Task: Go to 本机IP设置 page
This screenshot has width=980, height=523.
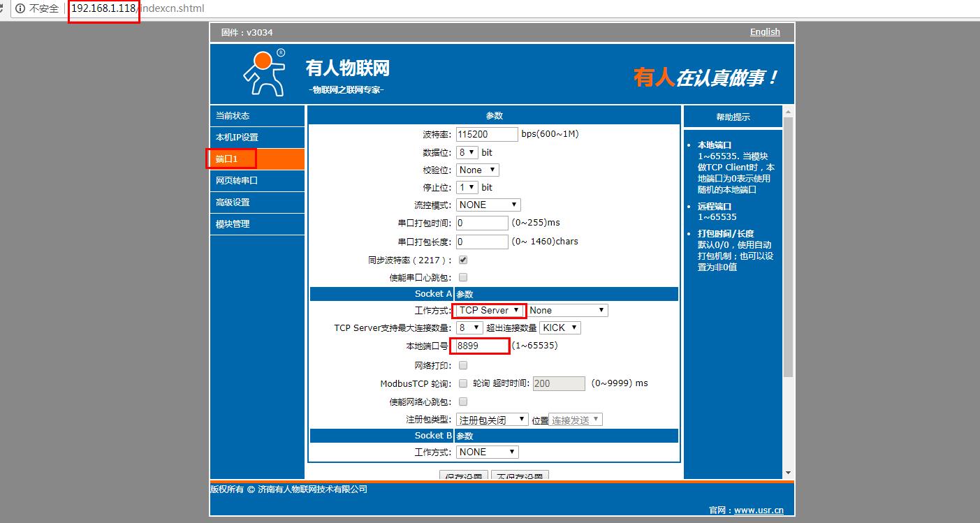Action: pyautogui.click(x=257, y=138)
